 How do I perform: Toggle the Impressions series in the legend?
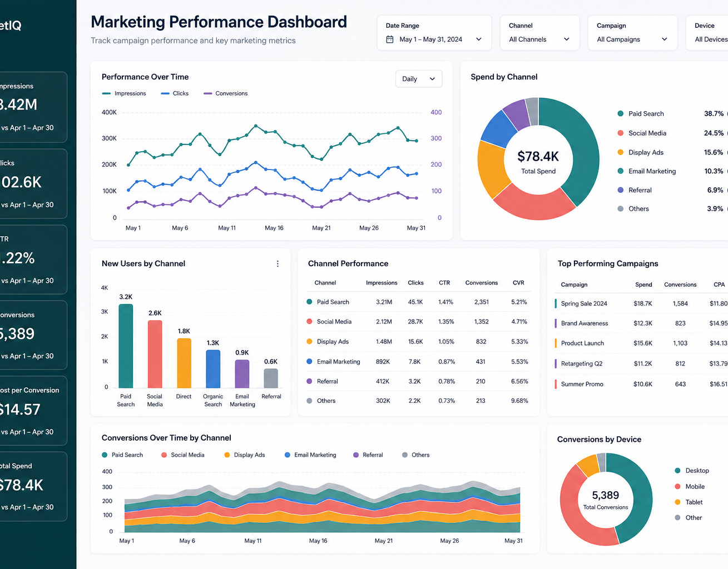(124, 93)
